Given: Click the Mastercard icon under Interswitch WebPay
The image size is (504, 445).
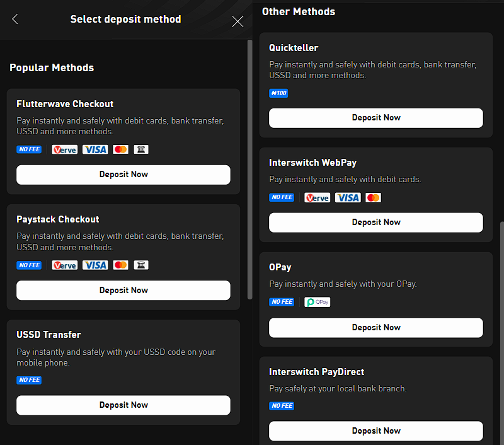Looking at the screenshot, I should pyautogui.click(x=373, y=197).
